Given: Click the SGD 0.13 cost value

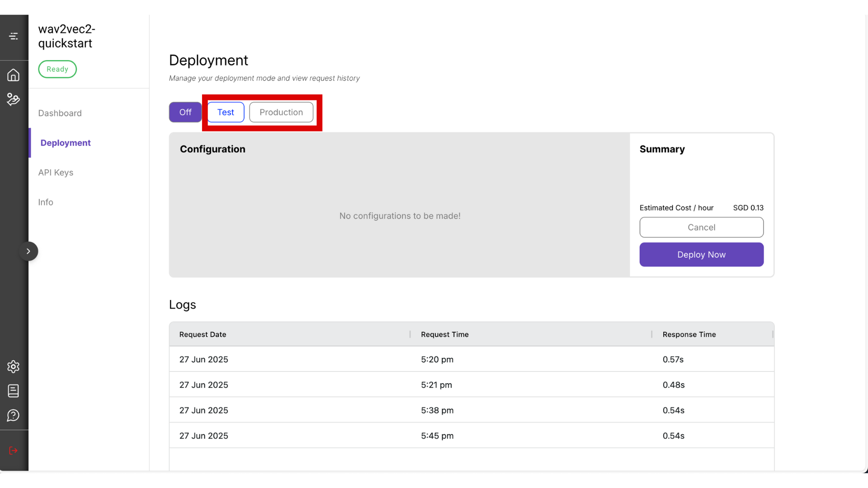Looking at the screenshot, I should coord(748,208).
